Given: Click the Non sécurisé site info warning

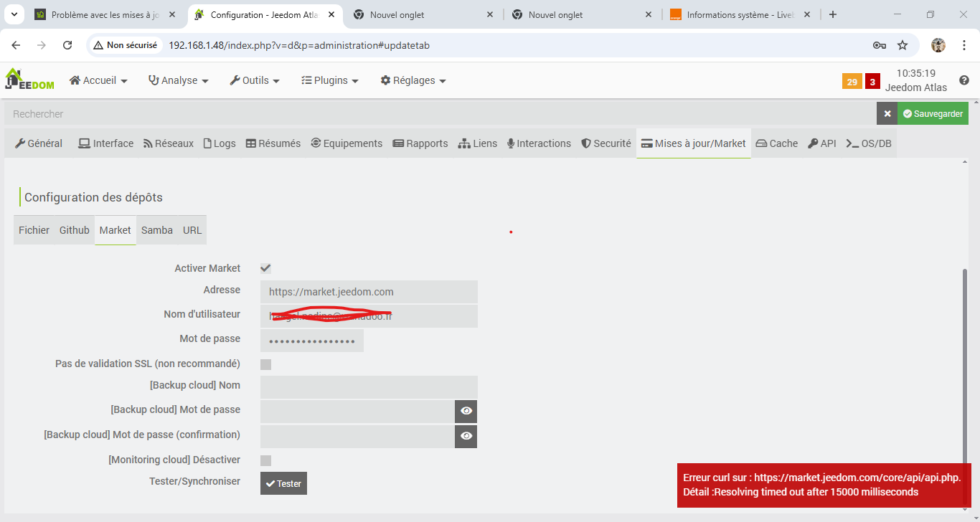Looking at the screenshot, I should coord(126,45).
